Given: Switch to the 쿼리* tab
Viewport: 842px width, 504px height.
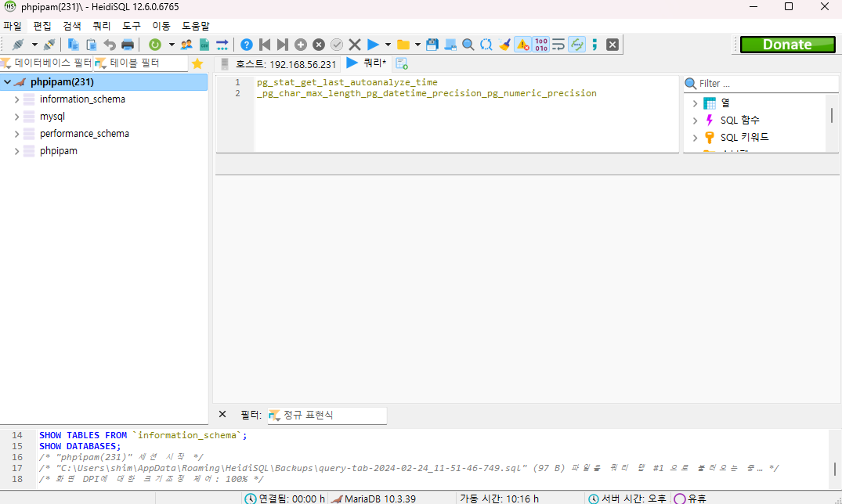Looking at the screenshot, I should (367, 63).
